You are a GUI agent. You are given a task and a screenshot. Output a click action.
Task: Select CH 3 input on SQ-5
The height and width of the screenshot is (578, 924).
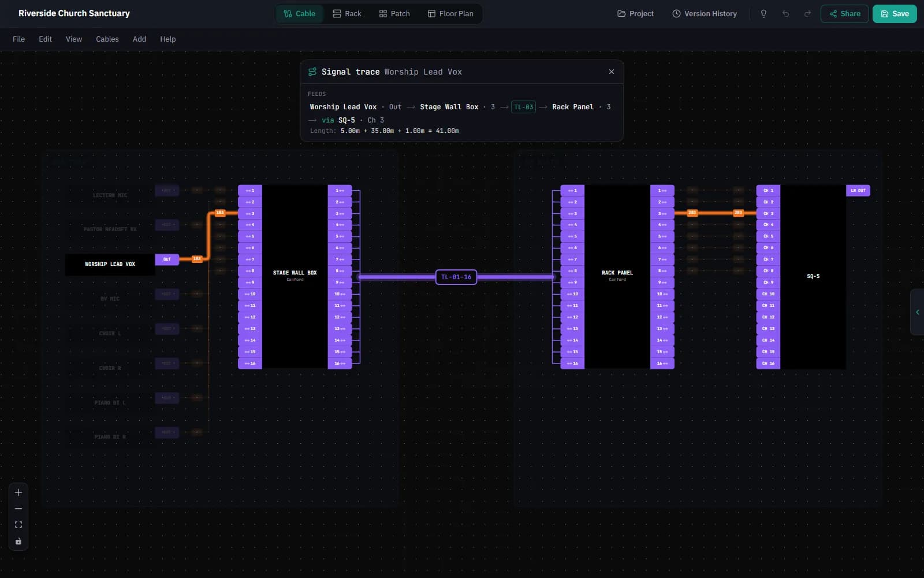(x=768, y=213)
